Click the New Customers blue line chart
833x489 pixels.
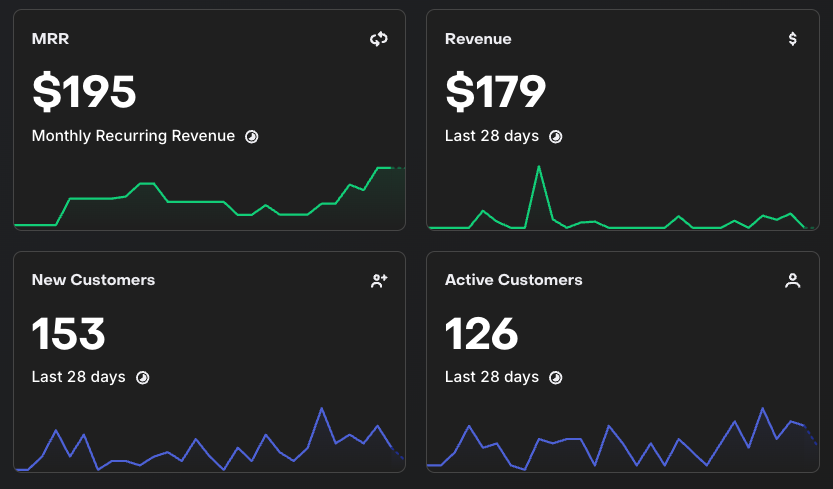[209, 439]
